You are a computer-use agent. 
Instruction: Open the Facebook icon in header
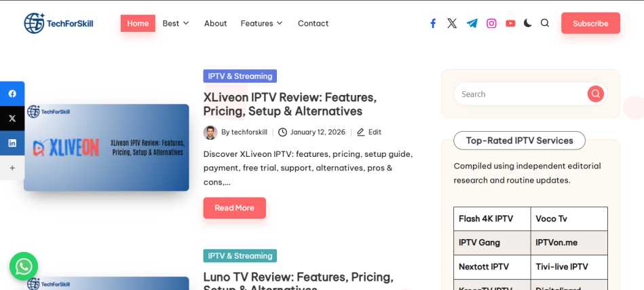[x=433, y=23]
